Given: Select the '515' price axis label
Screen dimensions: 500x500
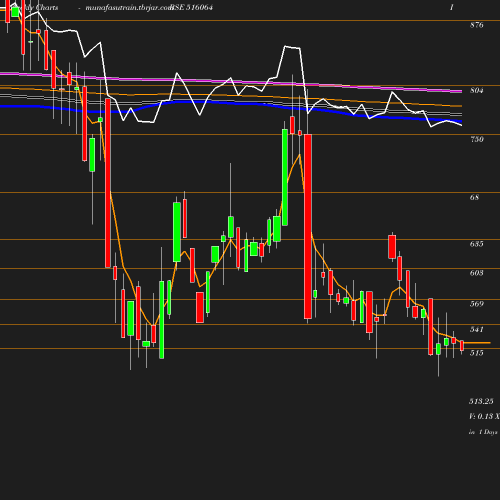Looking at the screenshot, I should [476, 353].
